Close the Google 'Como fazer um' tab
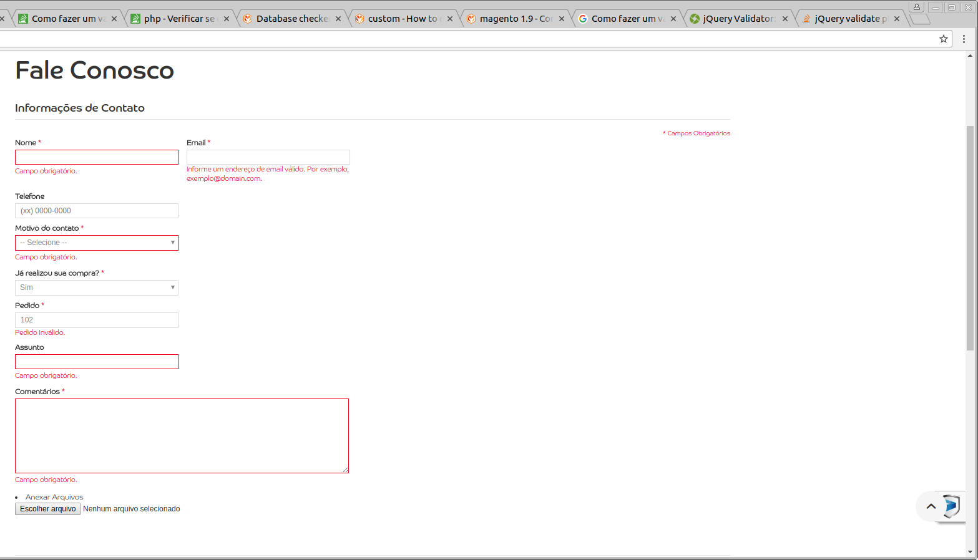The width and height of the screenshot is (978, 560). (673, 19)
